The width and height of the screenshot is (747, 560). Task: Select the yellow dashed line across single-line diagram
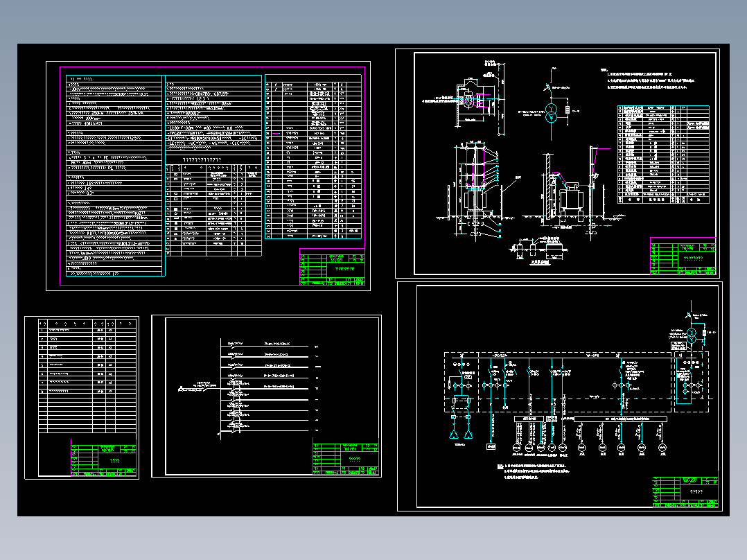pyautogui.click(x=579, y=399)
